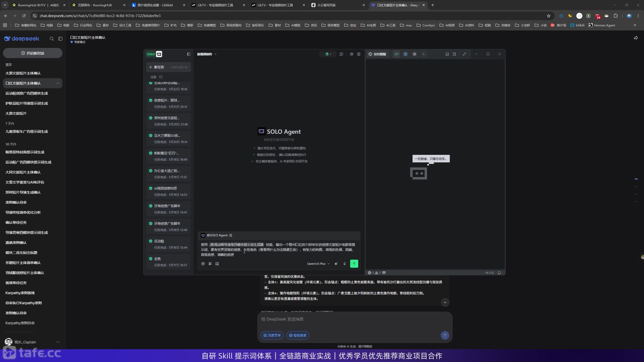
Task: Open SOLO settings gear left of profile
Action: 352,54
